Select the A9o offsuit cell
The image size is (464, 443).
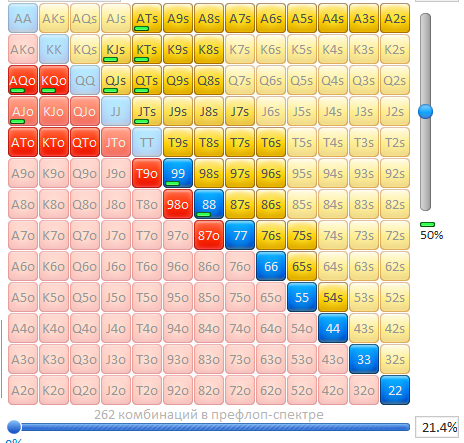pos(23,173)
